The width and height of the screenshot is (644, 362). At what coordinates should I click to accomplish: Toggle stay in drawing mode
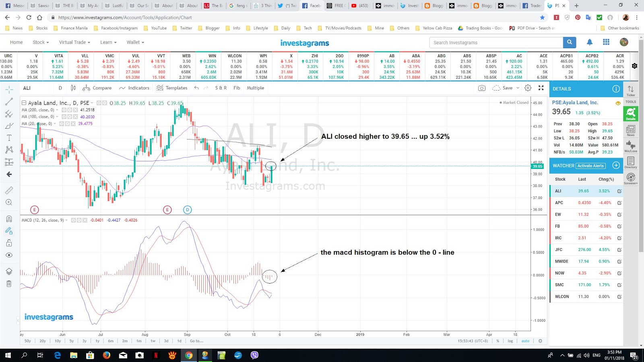pyautogui.click(x=9, y=231)
